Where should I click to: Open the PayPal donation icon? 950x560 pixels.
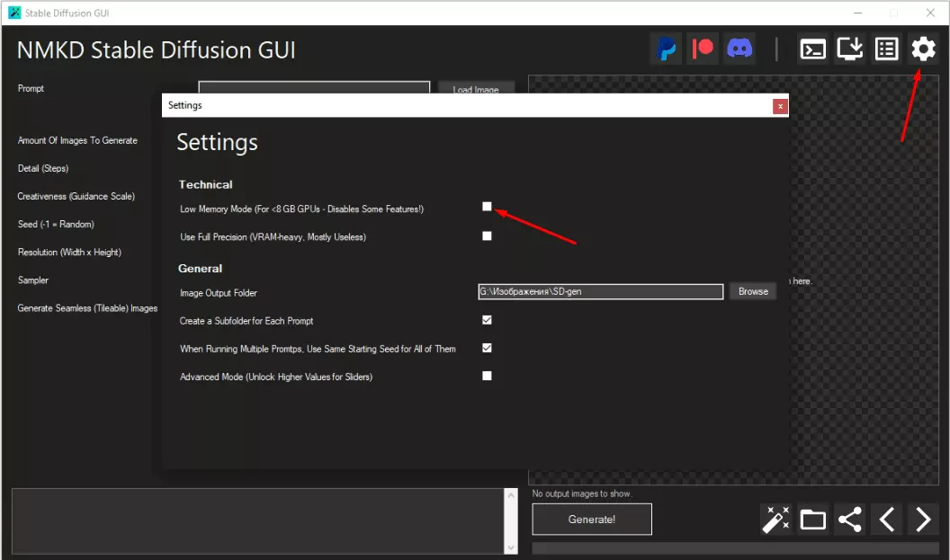(x=666, y=49)
